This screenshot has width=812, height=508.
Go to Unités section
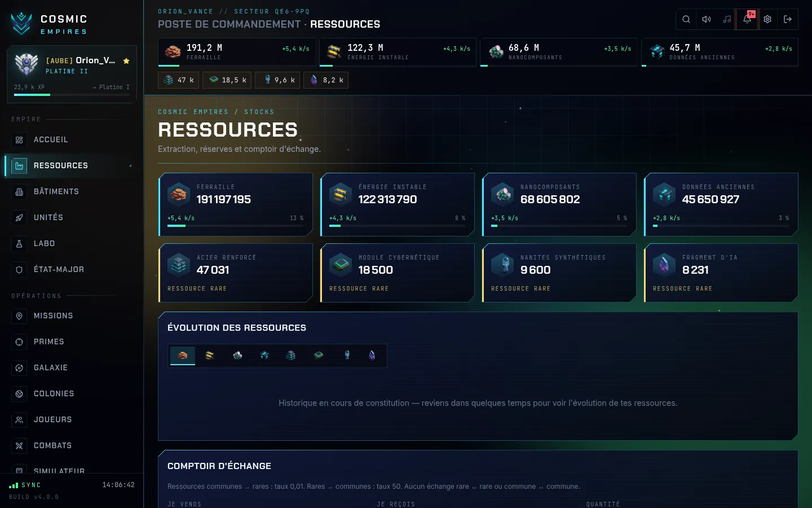coord(72,217)
